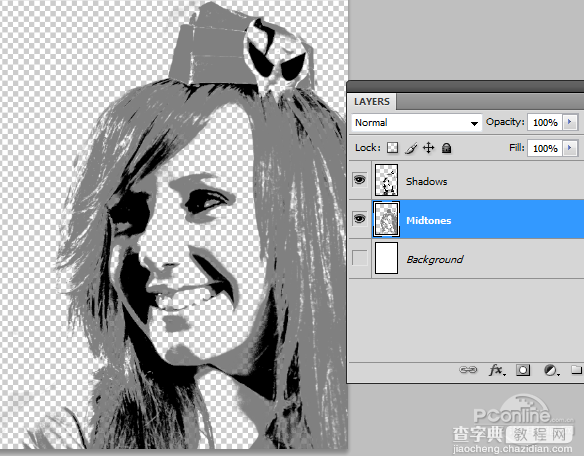Image resolution: width=584 pixels, height=456 pixels.
Task: Select the Shadows layer name
Action: [x=426, y=181]
